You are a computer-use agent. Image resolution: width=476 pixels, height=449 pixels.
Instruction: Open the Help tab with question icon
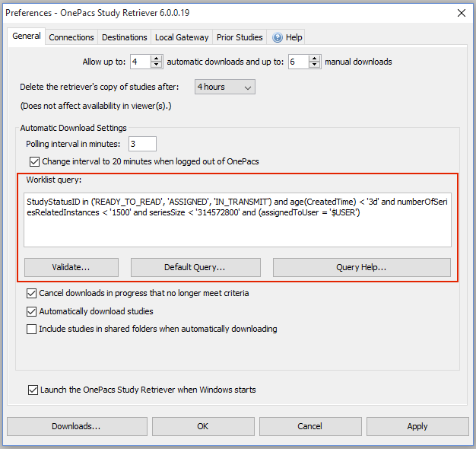coord(287,37)
